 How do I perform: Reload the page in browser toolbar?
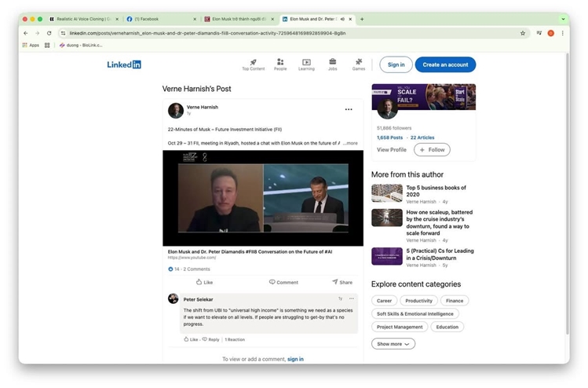(x=49, y=33)
